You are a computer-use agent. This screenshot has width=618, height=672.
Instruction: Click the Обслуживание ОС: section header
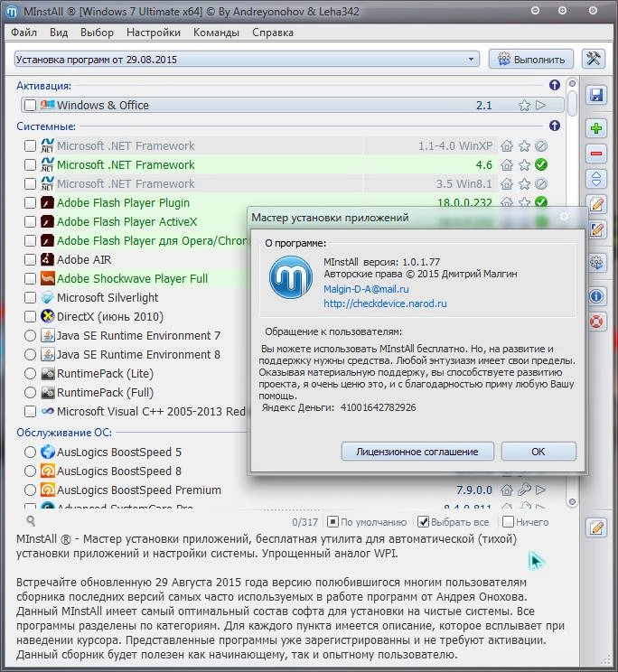pos(64,433)
